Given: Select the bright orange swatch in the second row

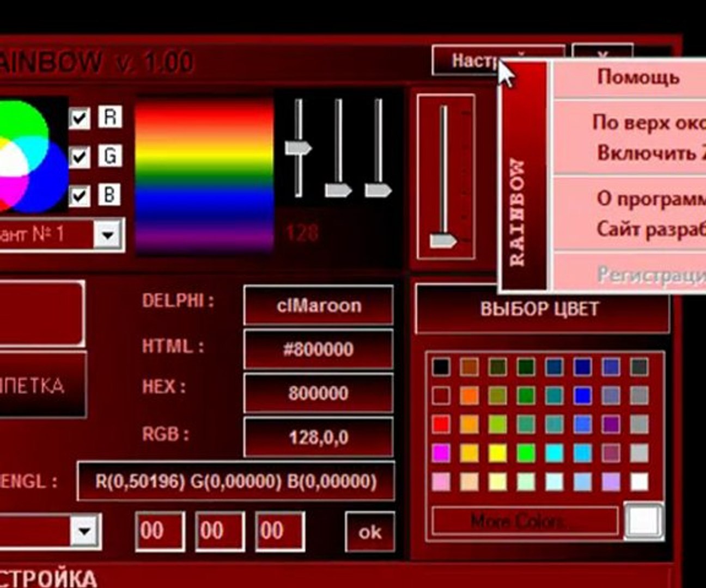Looking at the screenshot, I should click(x=469, y=395).
